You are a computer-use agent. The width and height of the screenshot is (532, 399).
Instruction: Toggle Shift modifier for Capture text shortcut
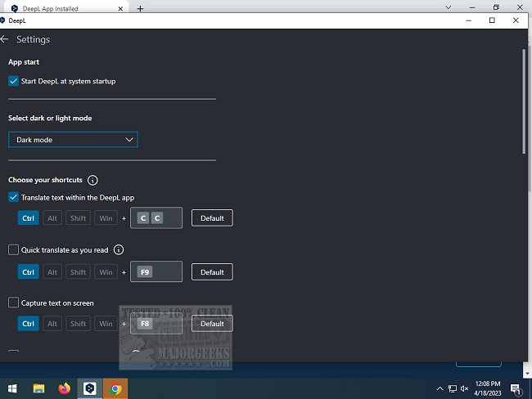(78, 324)
